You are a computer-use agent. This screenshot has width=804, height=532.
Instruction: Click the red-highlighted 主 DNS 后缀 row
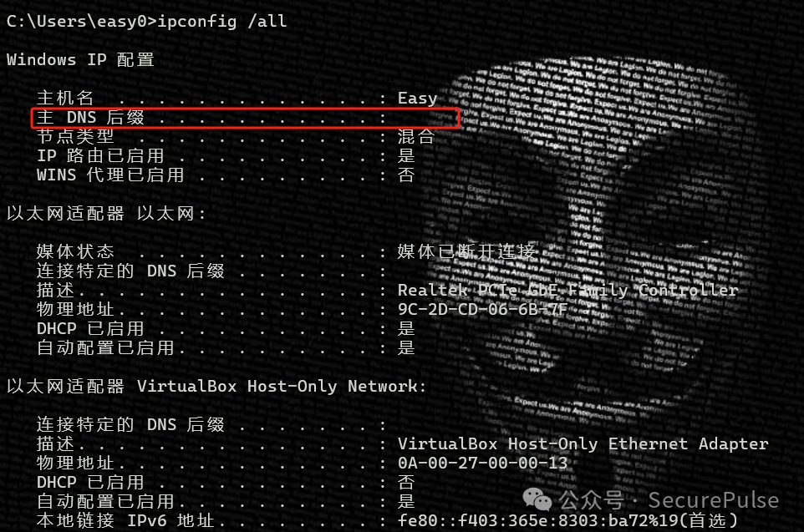pyautogui.click(x=245, y=118)
